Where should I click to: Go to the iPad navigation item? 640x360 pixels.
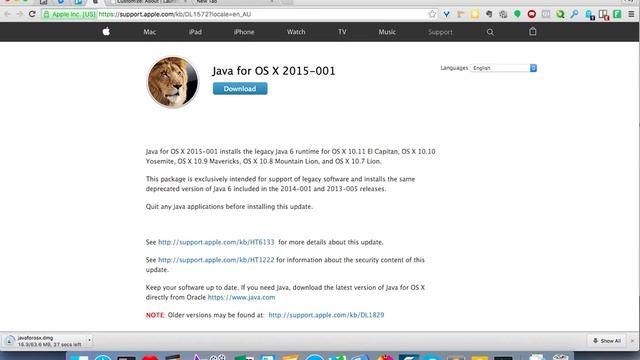[195, 32]
